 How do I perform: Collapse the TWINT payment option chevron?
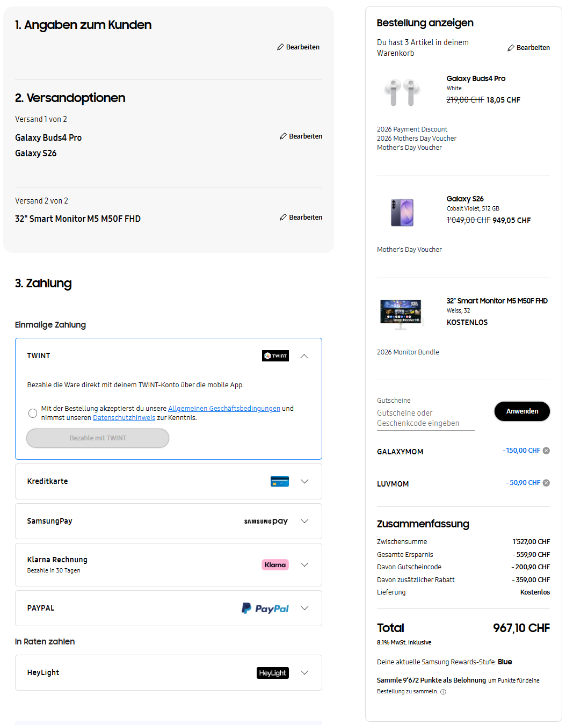(x=304, y=356)
